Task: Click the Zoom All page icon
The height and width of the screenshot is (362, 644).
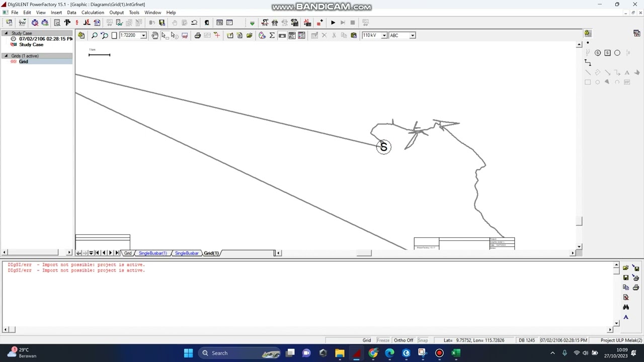Action: click(114, 35)
